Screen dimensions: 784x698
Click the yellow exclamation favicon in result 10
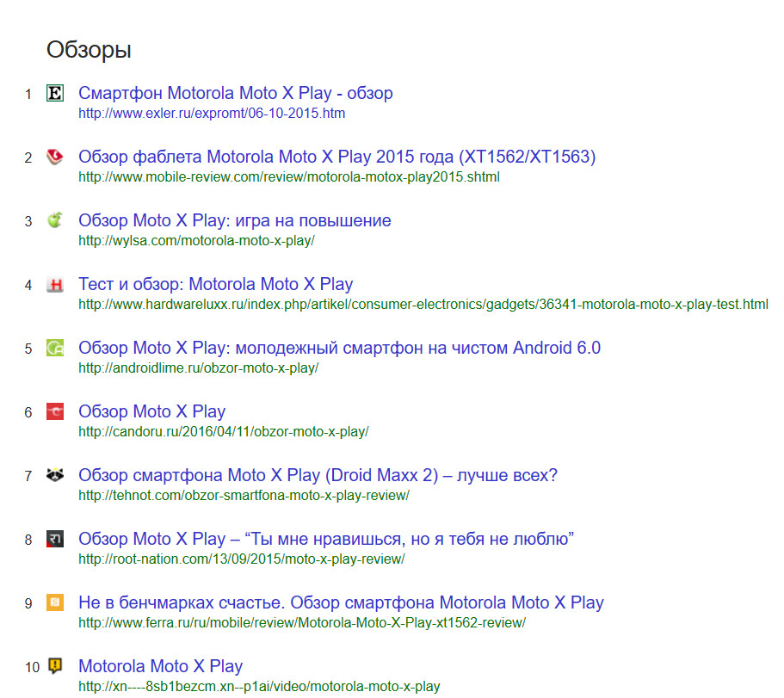click(55, 666)
